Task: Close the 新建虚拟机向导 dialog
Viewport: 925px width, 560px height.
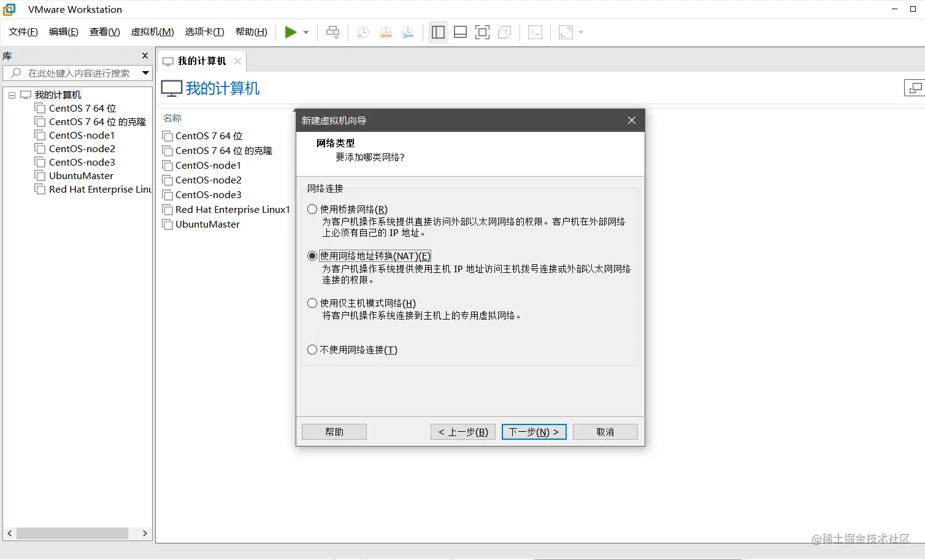Action: (632, 120)
